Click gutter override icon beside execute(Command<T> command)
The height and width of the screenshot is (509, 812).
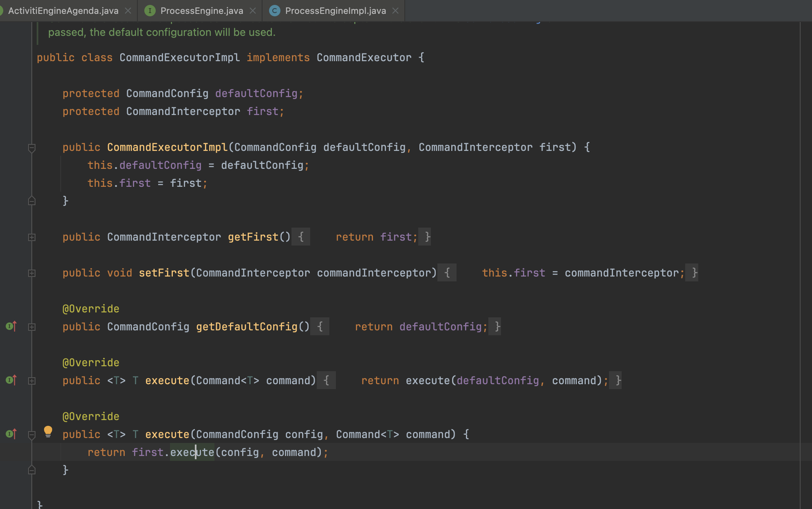click(11, 380)
